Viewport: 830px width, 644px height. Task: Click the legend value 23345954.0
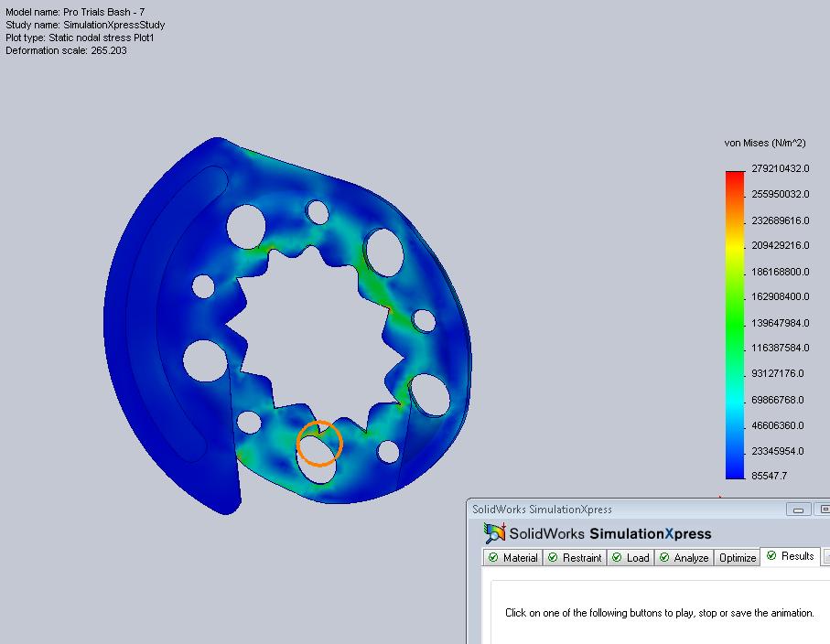coord(778,451)
